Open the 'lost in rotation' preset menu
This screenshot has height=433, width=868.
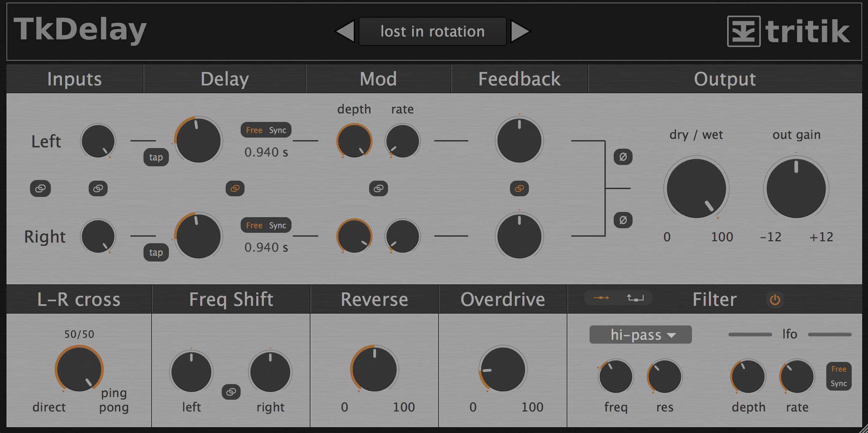click(433, 31)
